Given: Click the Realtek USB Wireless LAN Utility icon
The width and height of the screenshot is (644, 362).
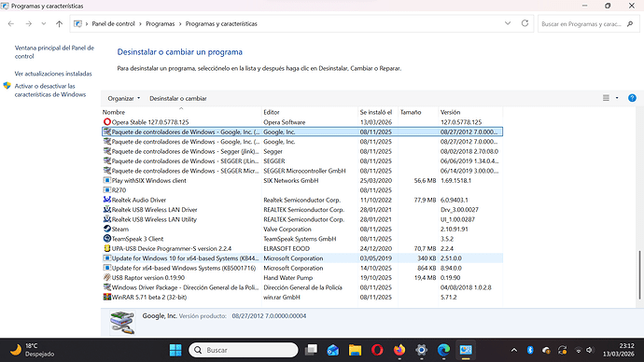Looking at the screenshot, I should (x=106, y=219).
